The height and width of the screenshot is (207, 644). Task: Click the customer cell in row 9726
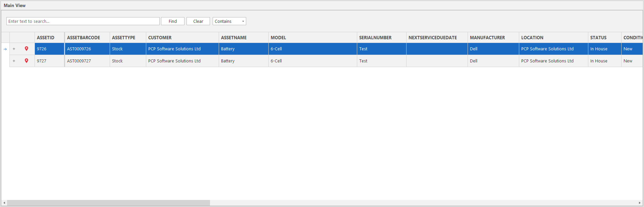tap(182, 49)
